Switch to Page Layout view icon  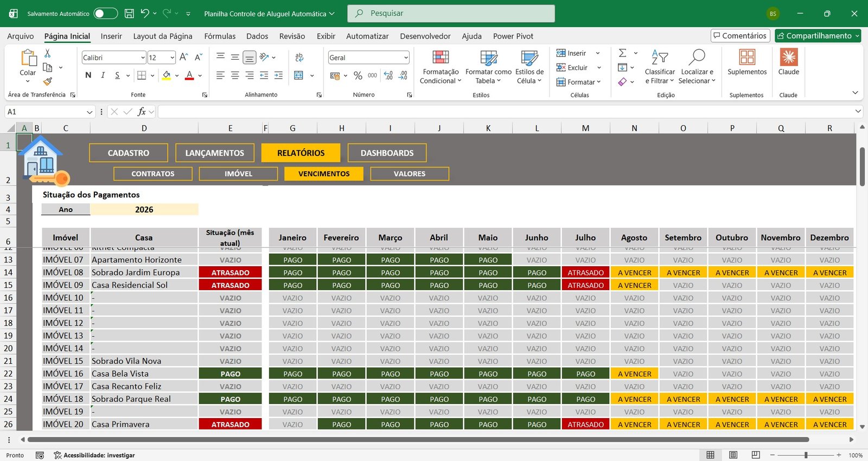tap(733, 455)
